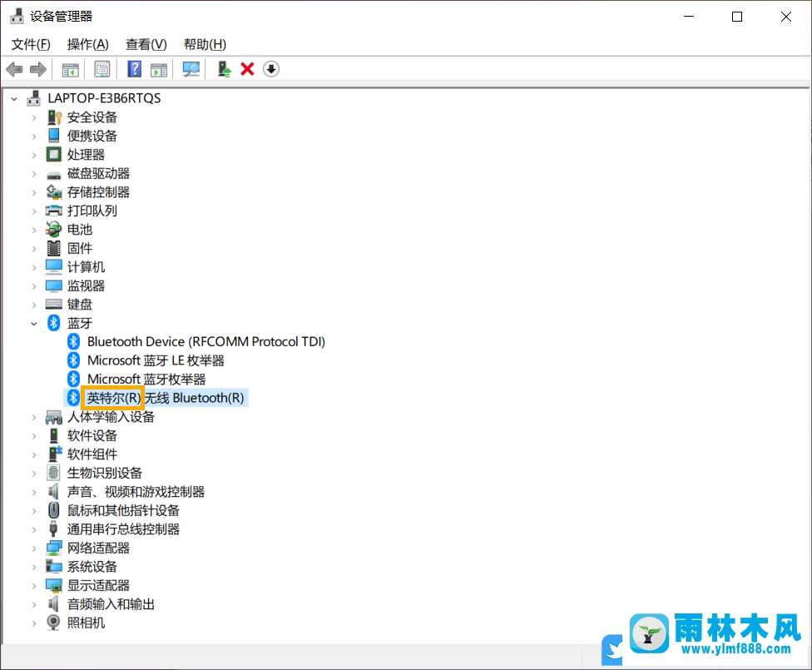The height and width of the screenshot is (670, 812).
Task: Click the Update driver toolbar icon
Action: coord(225,69)
